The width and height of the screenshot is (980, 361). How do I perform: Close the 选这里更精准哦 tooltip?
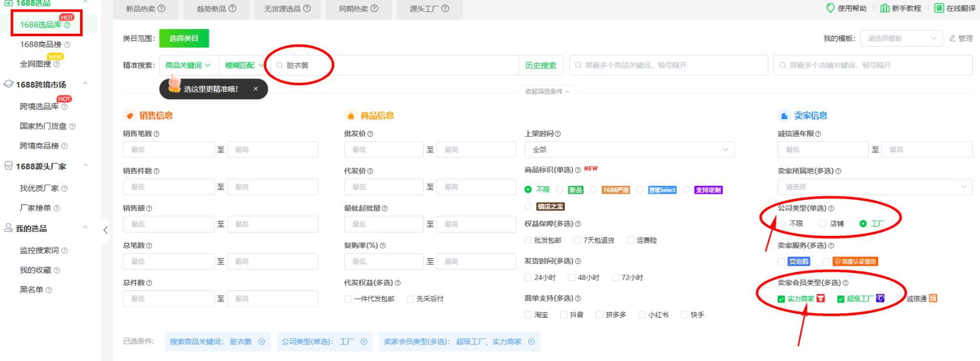(x=256, y=89)
